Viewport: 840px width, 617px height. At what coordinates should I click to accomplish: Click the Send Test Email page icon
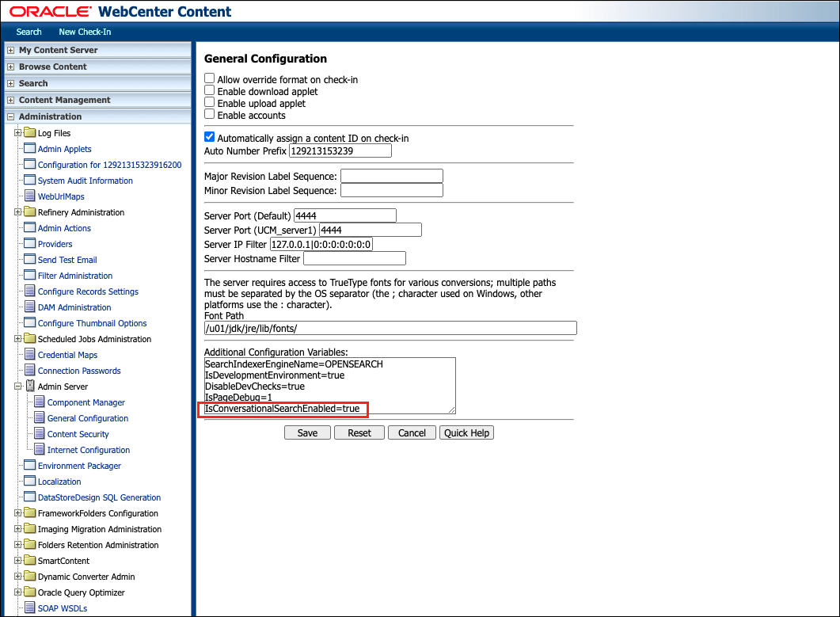pyautogui.click(x=29, y=260)
